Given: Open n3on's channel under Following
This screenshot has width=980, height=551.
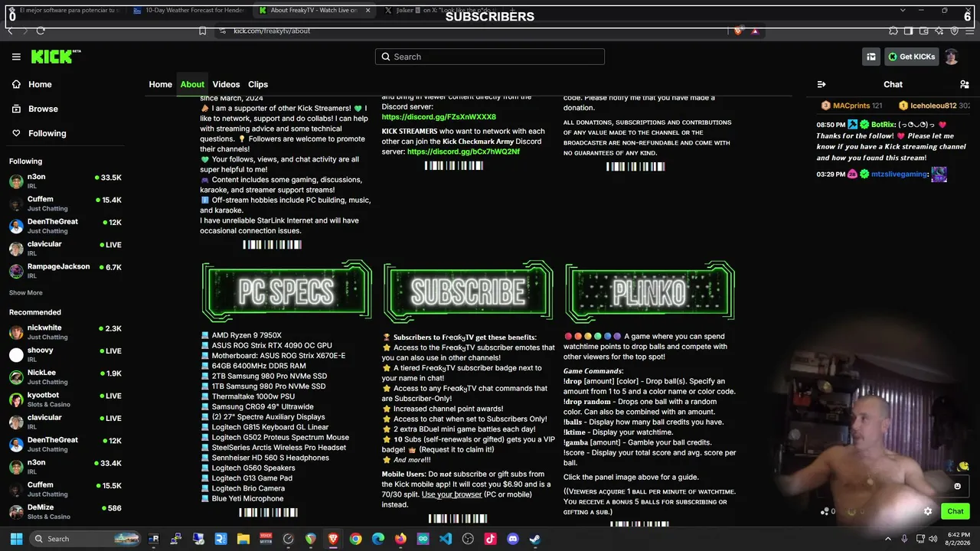Looking at the screenshot, I should click(65, 181).
